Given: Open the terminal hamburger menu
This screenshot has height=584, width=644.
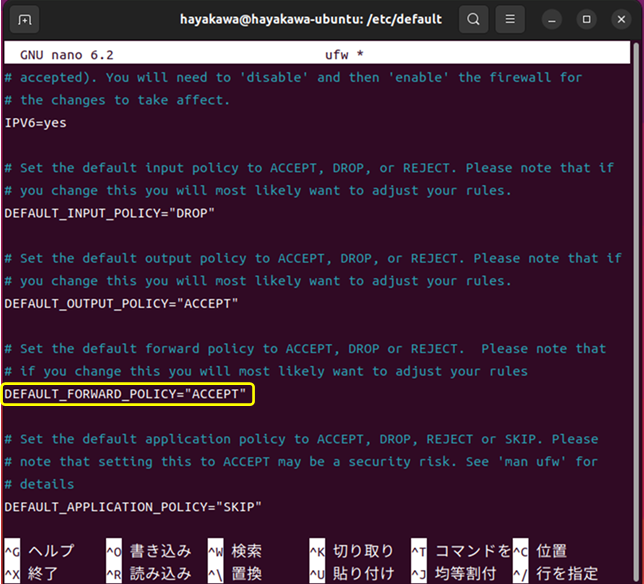Looking at the screenshot, I should [x=510, y=19].
